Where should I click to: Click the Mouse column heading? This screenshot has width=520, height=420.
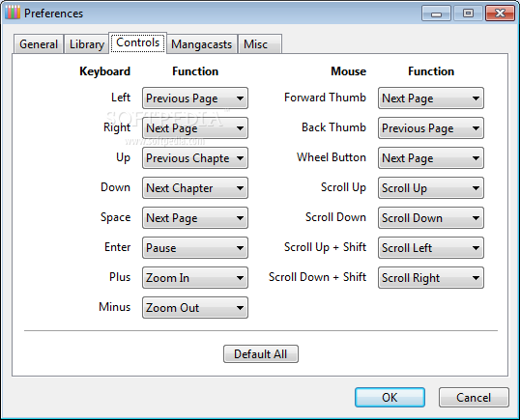click(349, 71)
